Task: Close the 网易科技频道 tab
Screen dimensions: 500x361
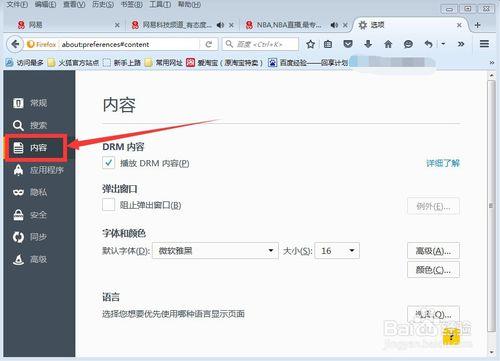Action: pyautogui.click(x=231, y=25)
